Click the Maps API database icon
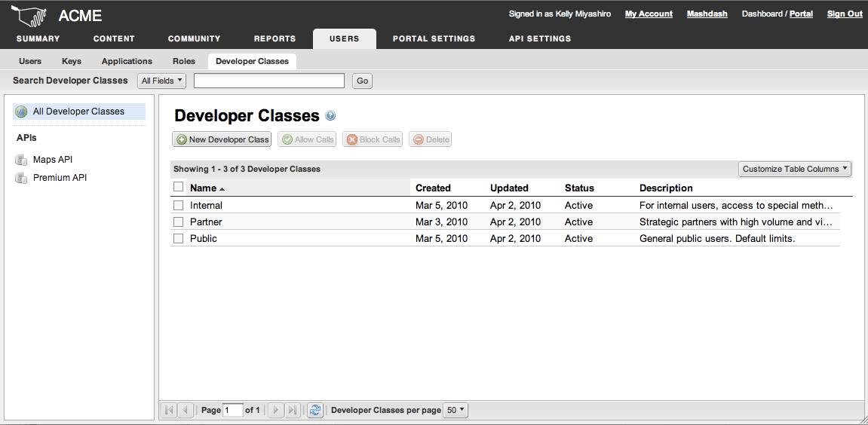The image size is (868, 425). coord(21,160)
